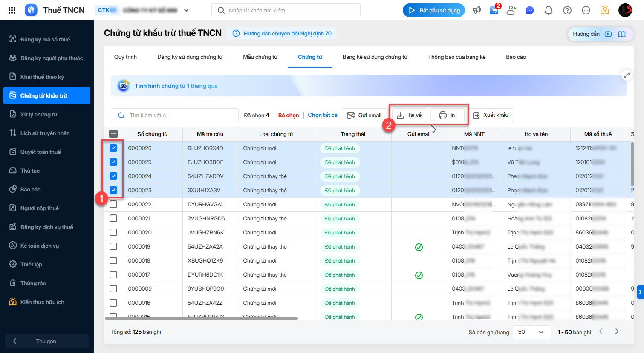
Task: Click the Tải về download button
Action: (x=409, y=115)
